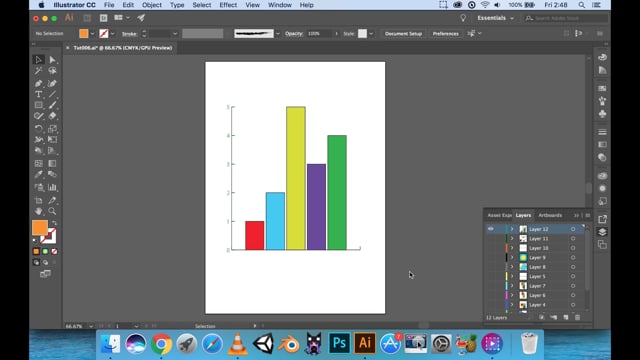Set None fill mode below swatches

(54, 251)
